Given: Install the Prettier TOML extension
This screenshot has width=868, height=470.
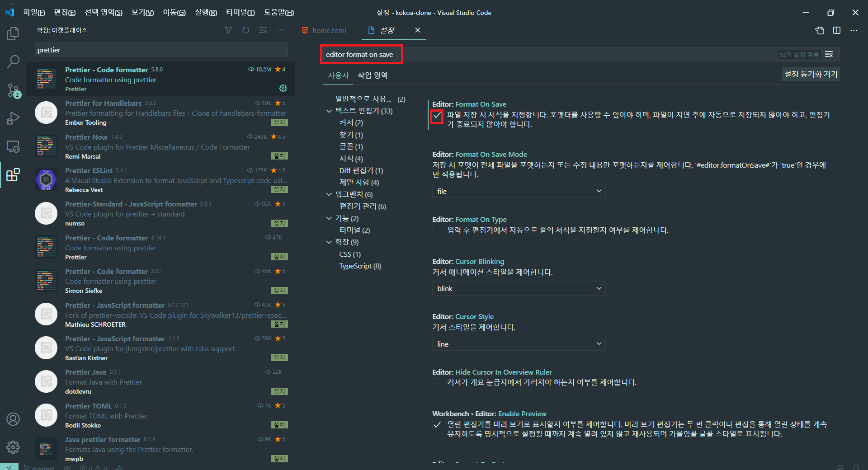Looking at the screenshot, I should [279, 425].
